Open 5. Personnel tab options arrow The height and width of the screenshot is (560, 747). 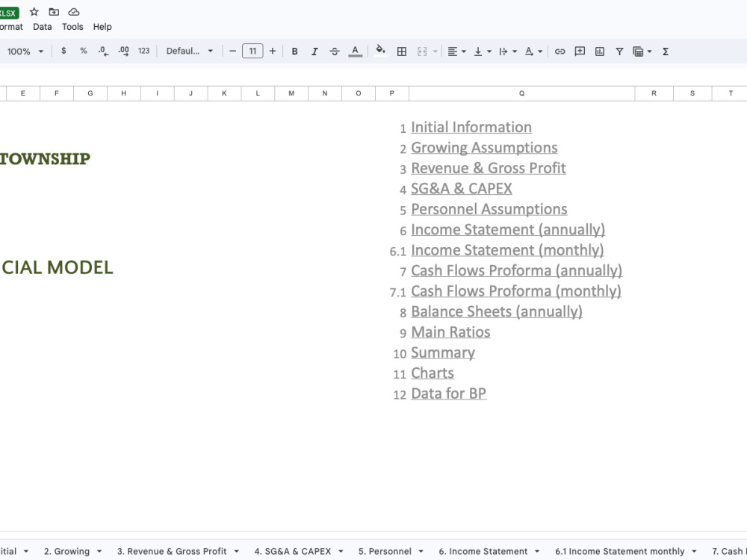[x=421, y=552]
